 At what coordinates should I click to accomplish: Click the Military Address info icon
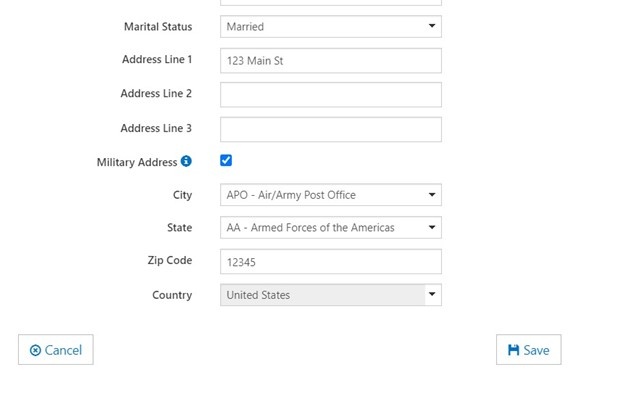186,161
